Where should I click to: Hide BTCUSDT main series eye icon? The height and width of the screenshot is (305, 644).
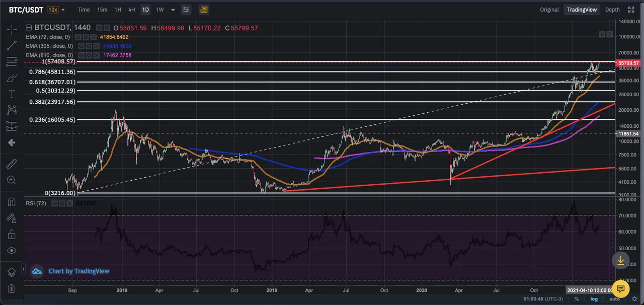pos(99,28)
